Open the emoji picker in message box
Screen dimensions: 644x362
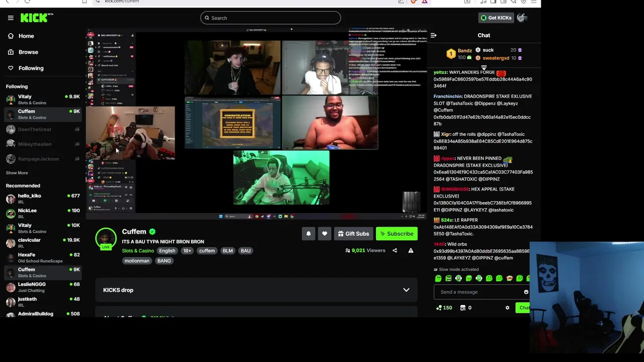526,292
